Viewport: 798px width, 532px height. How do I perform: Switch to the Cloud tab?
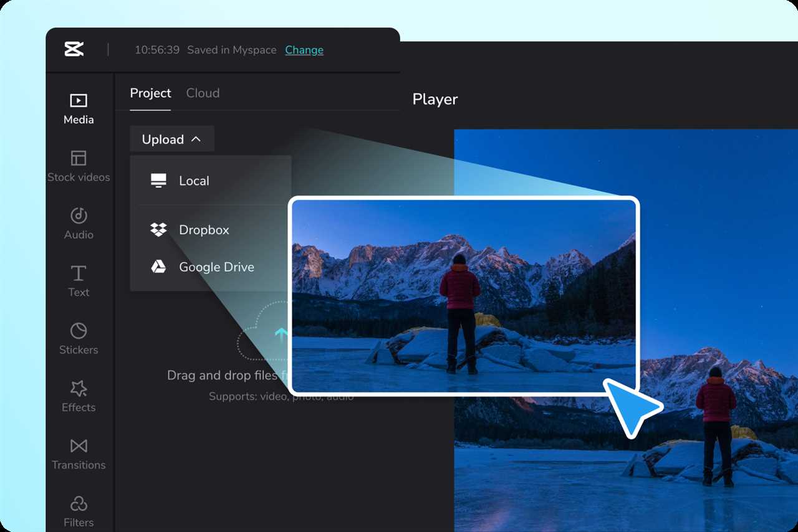pyautogui.click(x=203, y=93)
